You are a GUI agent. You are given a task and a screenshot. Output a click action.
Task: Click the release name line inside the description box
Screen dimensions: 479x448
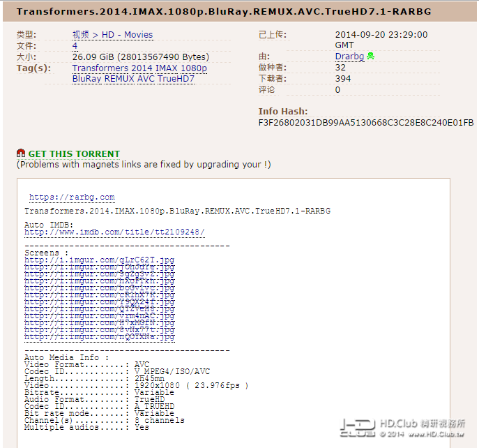click(x=178, y=211)
